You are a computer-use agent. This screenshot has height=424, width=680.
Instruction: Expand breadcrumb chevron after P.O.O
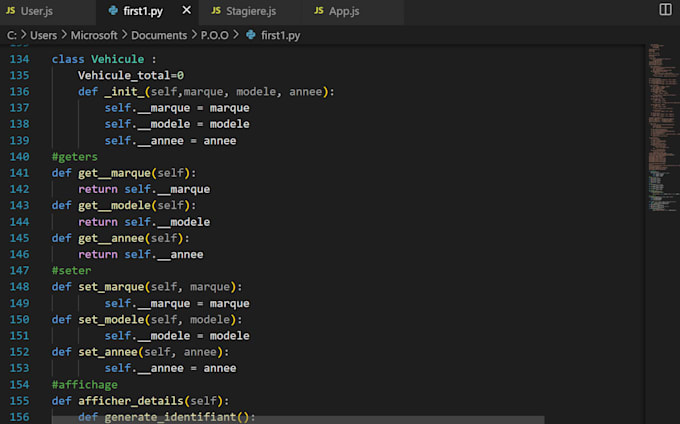(x=236, y=35)
